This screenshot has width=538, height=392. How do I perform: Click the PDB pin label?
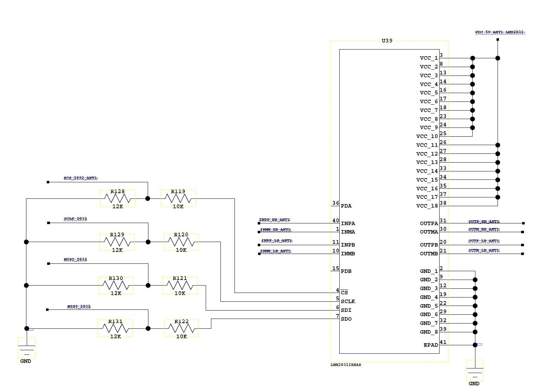pos(346,271)
